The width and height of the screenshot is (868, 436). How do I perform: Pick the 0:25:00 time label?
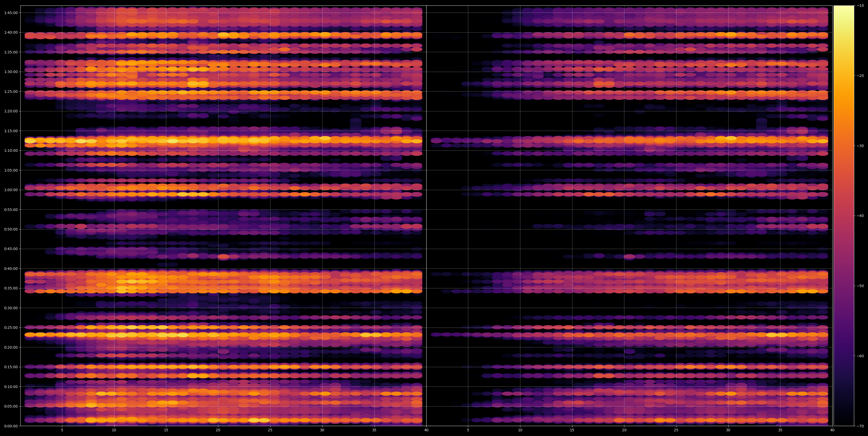11,328
